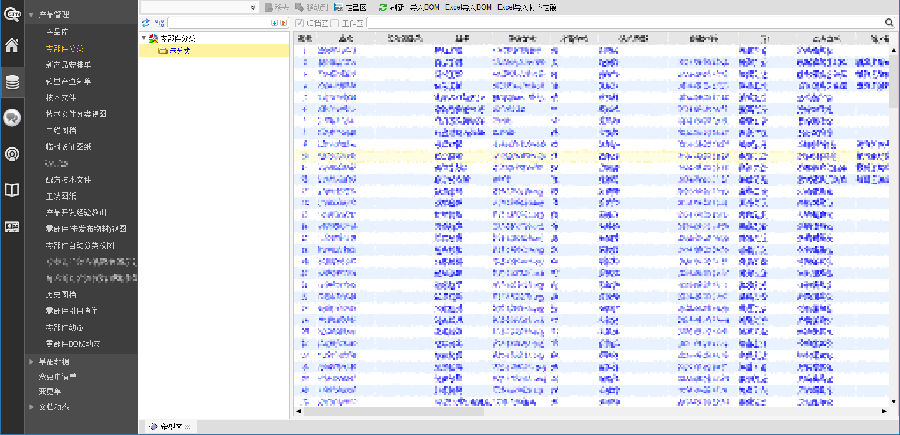Image resolution: width=900 pixels, height=435 pixels.
Task: Select the target circle icon in the sidebar
Action: click(12, 153)
